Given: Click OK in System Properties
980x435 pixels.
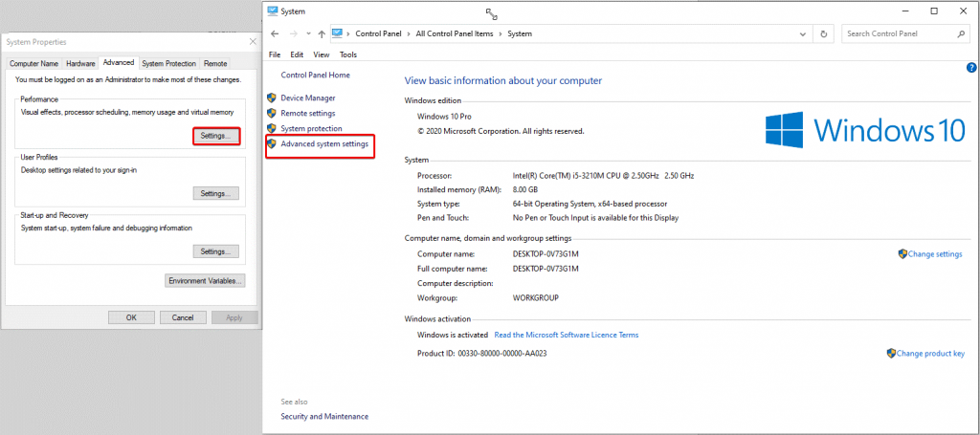Looking at the screenshot, I should pyautogui.click(x=131, y=317).
